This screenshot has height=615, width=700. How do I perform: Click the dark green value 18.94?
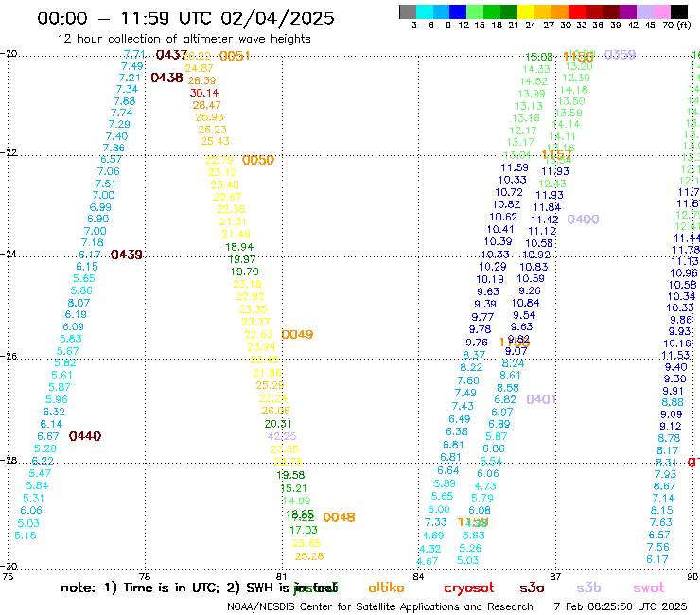(239, 247)
